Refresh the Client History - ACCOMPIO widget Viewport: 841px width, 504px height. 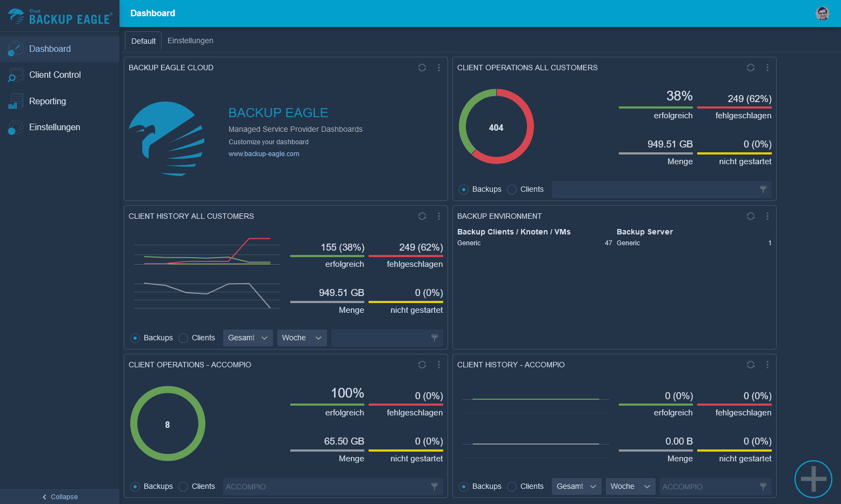[751, 365]
